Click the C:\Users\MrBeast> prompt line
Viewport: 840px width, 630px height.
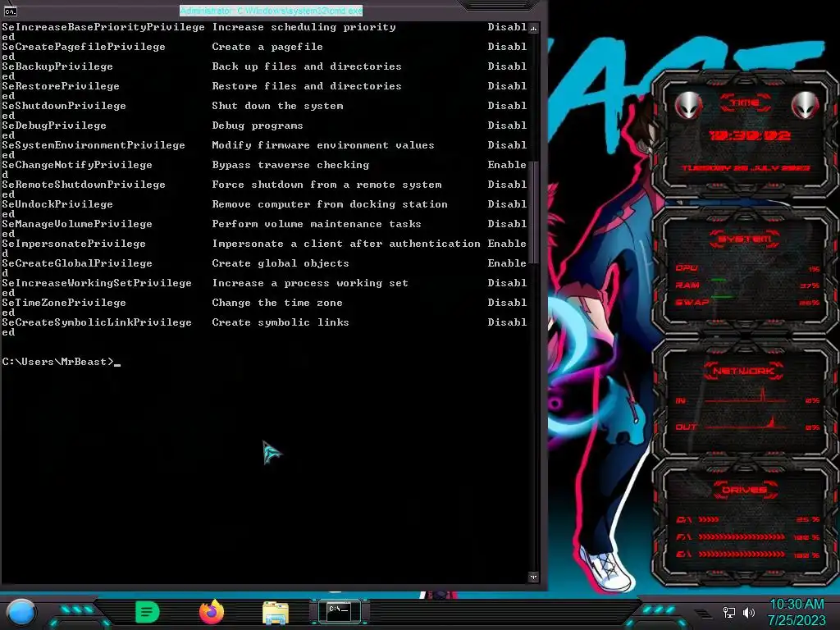point(58,362)
